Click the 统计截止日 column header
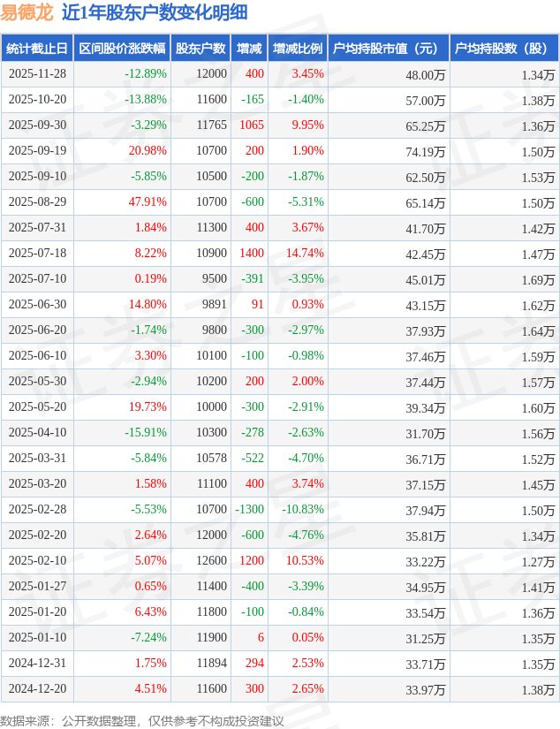This screenshot has width=560, height=729. 37,49
